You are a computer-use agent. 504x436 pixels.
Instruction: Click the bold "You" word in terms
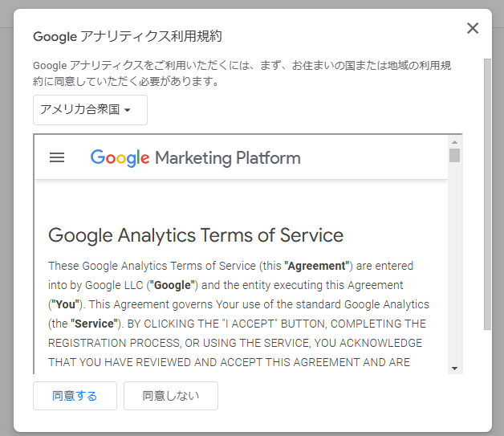tap(63, 305)
